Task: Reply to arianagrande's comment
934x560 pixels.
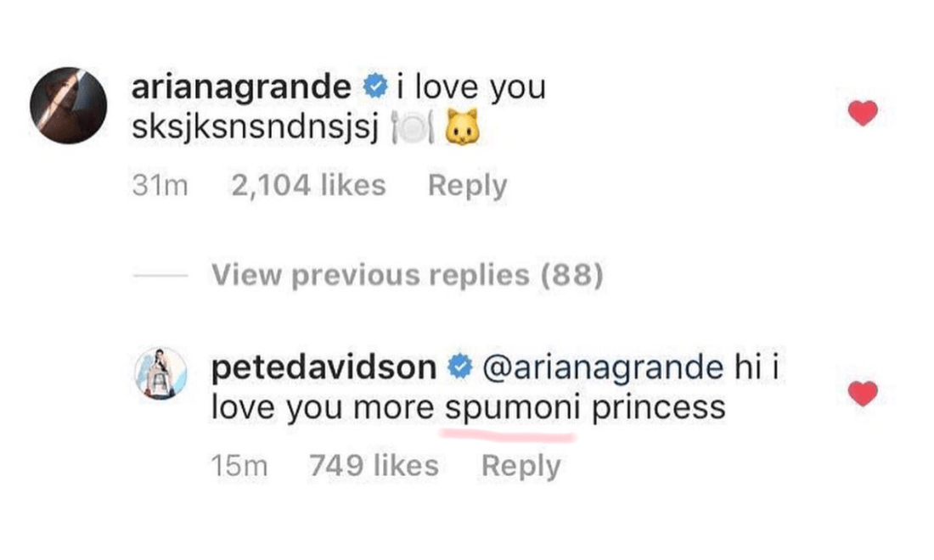Action: tap(467, 186)
